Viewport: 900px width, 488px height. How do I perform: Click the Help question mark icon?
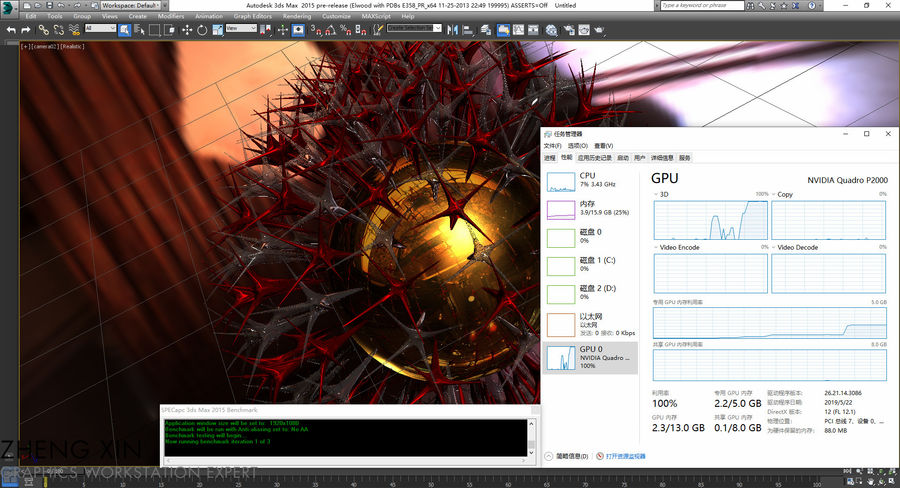coord(812,5)
